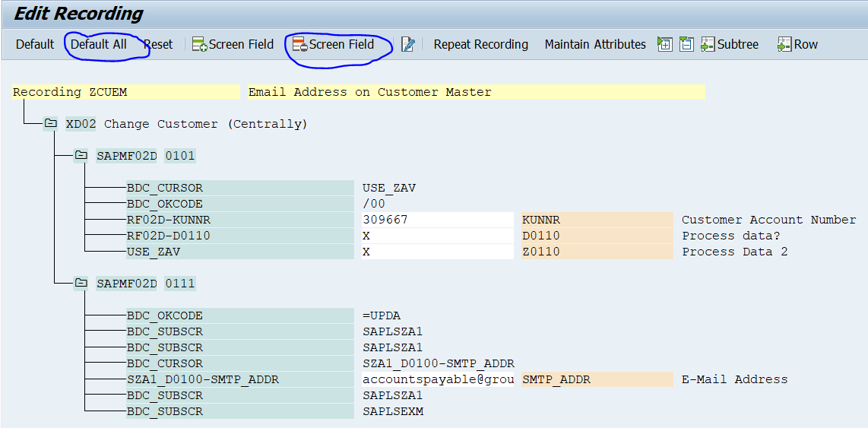Click the 'Customer Account Number' description
The width and height of the screenshot is (868, 428).
tap(769, 220)
